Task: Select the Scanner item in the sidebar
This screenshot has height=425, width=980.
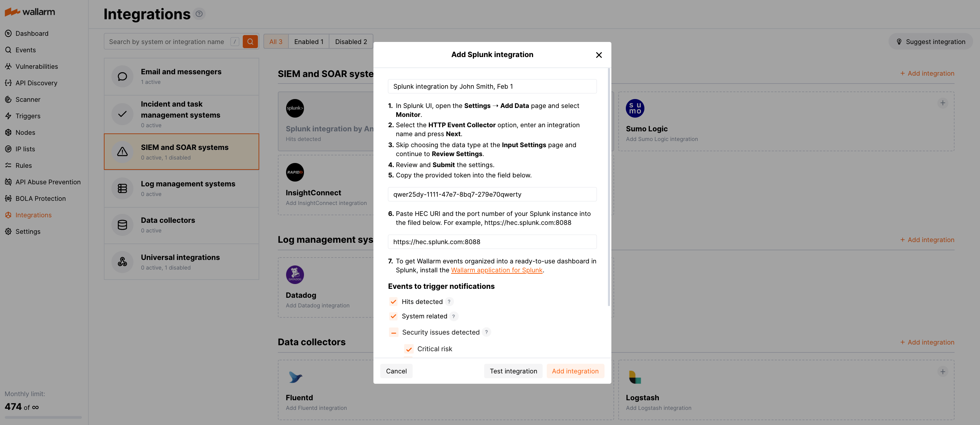Action: click(x=27, y=99)
